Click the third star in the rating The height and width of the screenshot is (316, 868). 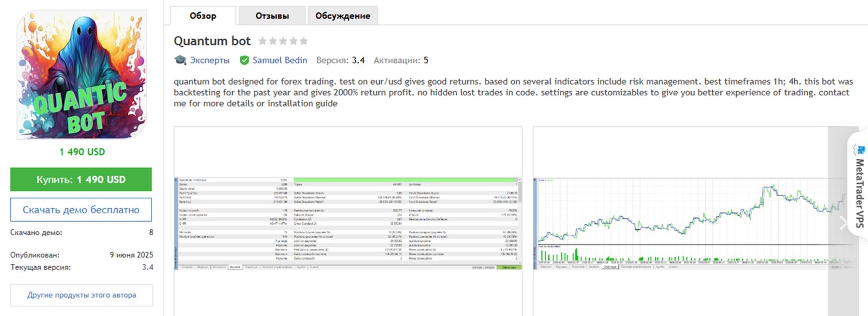(x=283, y=41)
